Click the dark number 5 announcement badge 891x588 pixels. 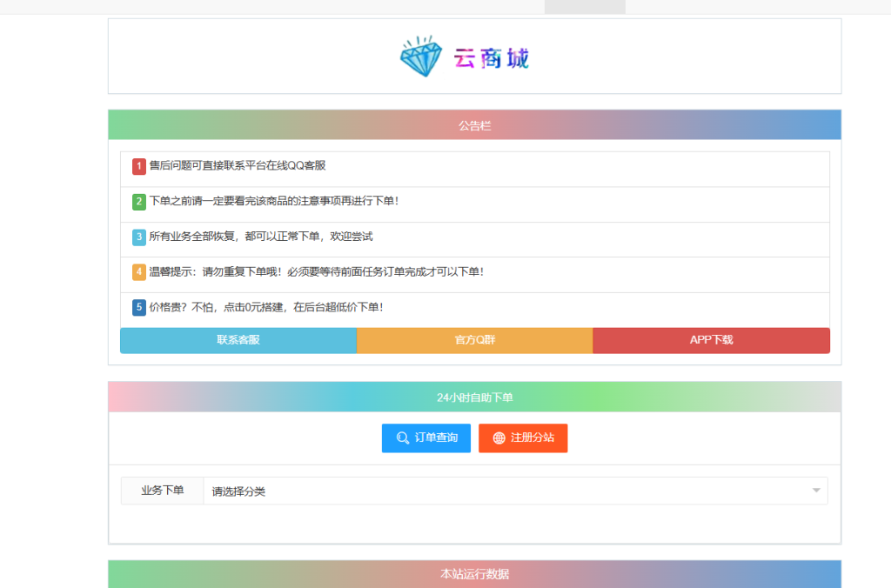pyautogui.click(x=138, y=306)
